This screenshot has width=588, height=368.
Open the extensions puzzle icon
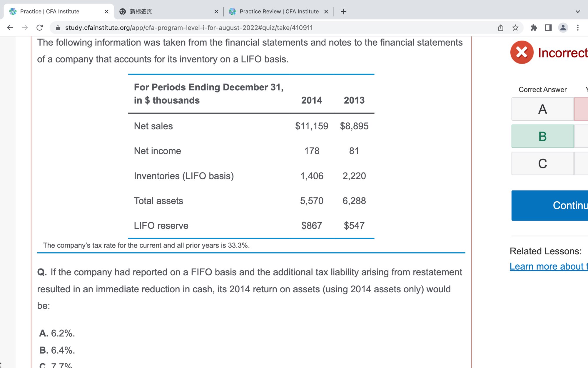(534, 28)
